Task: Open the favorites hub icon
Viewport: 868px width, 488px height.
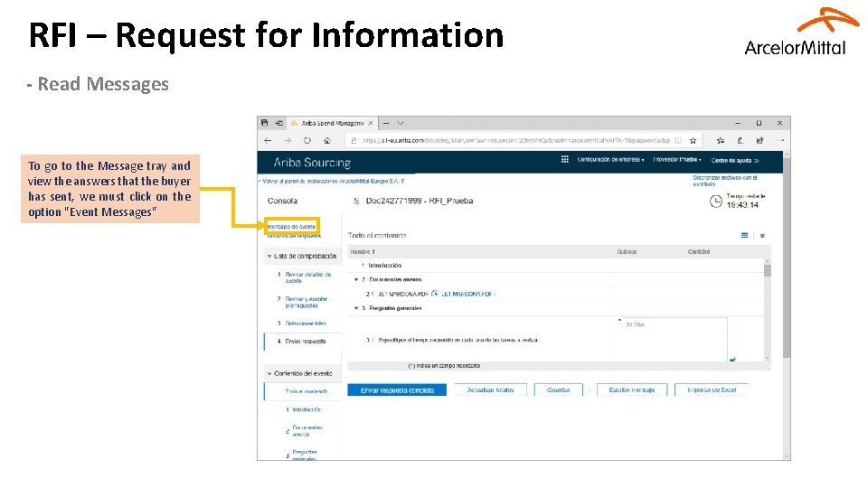Action: click(x=721, y=141)
